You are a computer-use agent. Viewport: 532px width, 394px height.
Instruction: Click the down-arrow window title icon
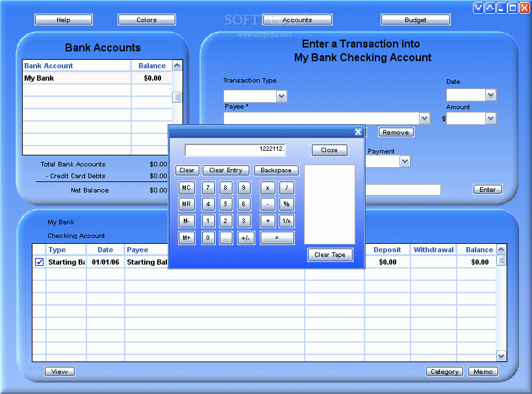478,8
